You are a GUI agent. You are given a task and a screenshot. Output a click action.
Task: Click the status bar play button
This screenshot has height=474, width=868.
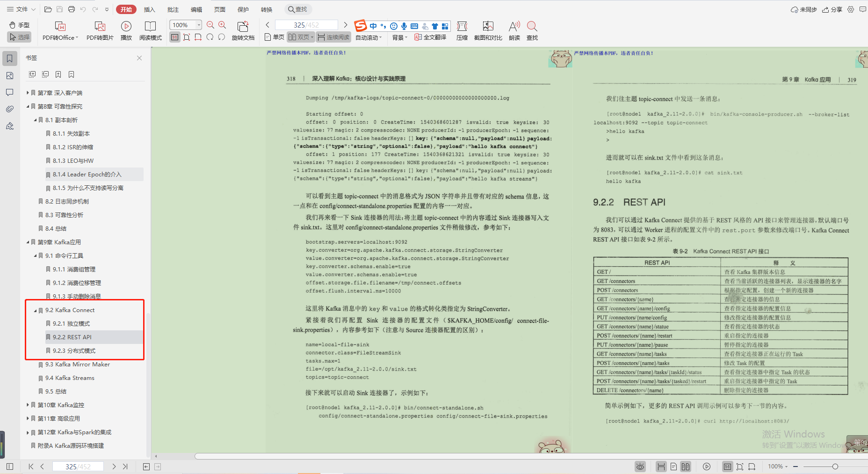tap(707, 467)
